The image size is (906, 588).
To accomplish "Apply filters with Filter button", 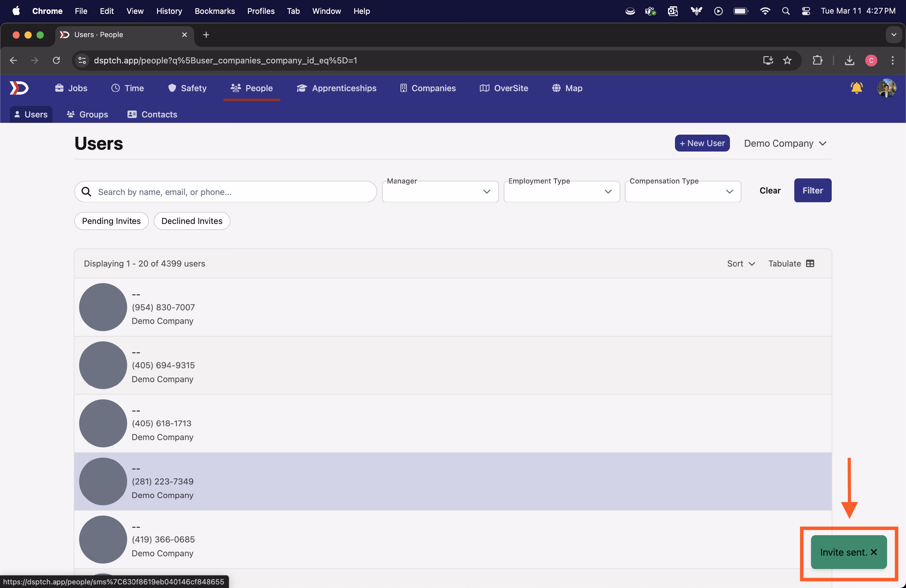I will [812, 190].
